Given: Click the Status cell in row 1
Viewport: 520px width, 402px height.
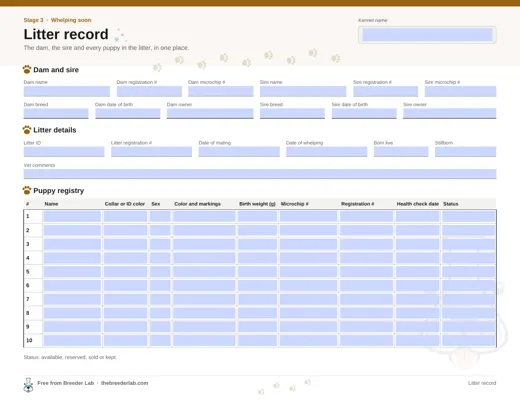Looking at the screenshot, I should 469,216.
